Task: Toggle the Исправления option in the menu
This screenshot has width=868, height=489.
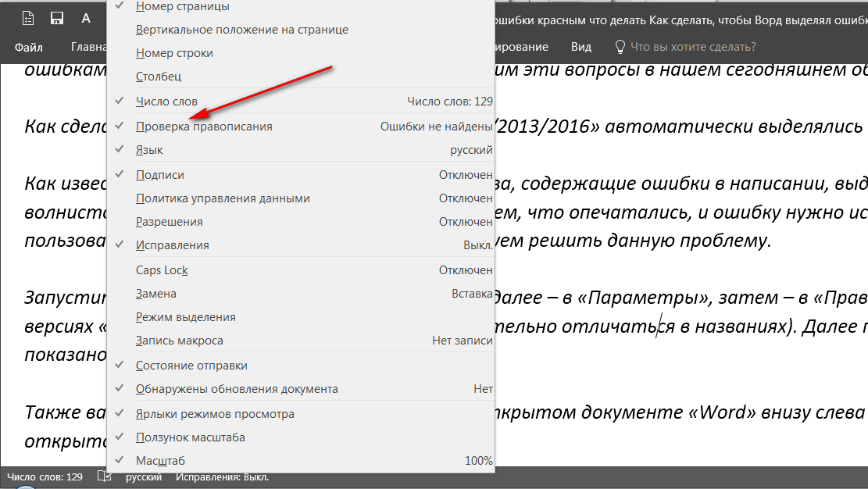Action: point(172,245)
